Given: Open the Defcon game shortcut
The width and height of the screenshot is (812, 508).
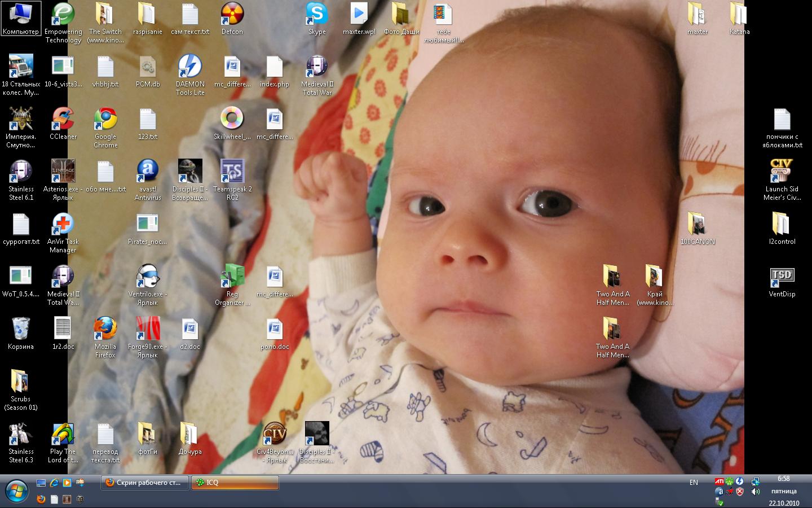Looking at the screenshot, I should 232,15.
